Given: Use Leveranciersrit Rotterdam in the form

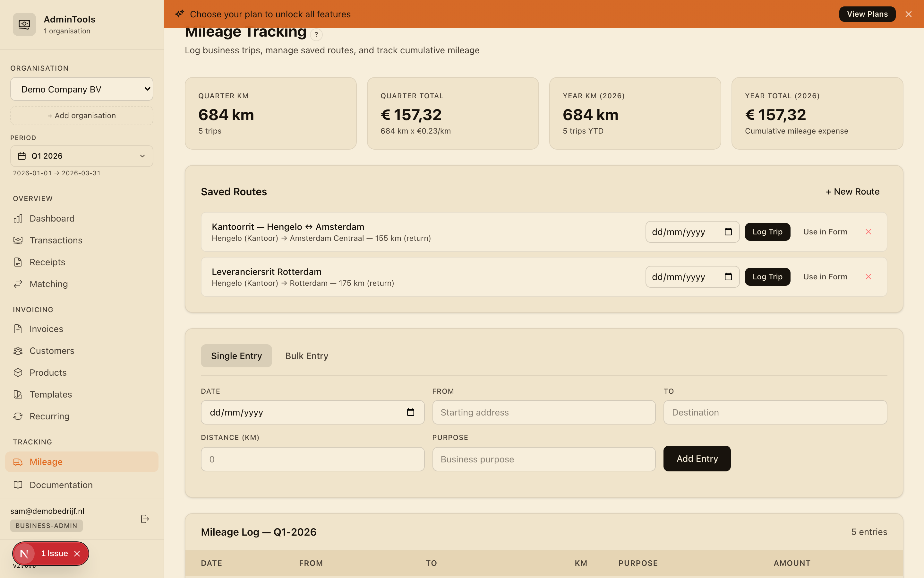Looking at the screenshot, I should (825, 277).
